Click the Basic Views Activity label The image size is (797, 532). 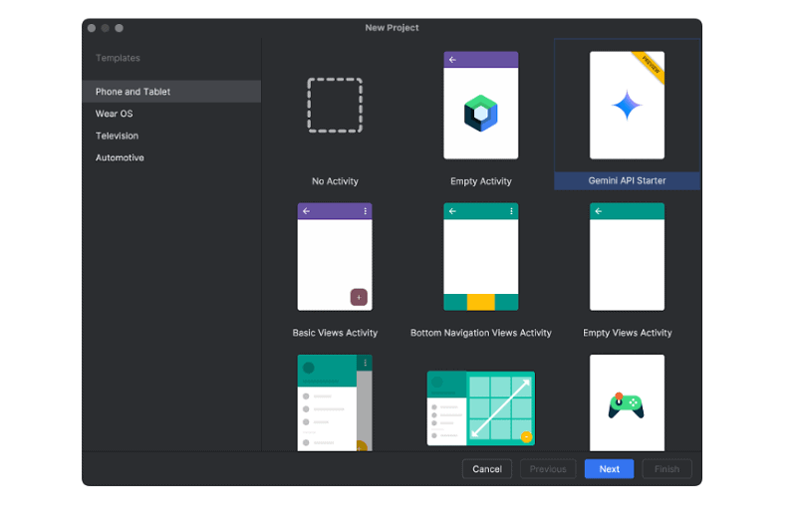click(x=335, y=333)
